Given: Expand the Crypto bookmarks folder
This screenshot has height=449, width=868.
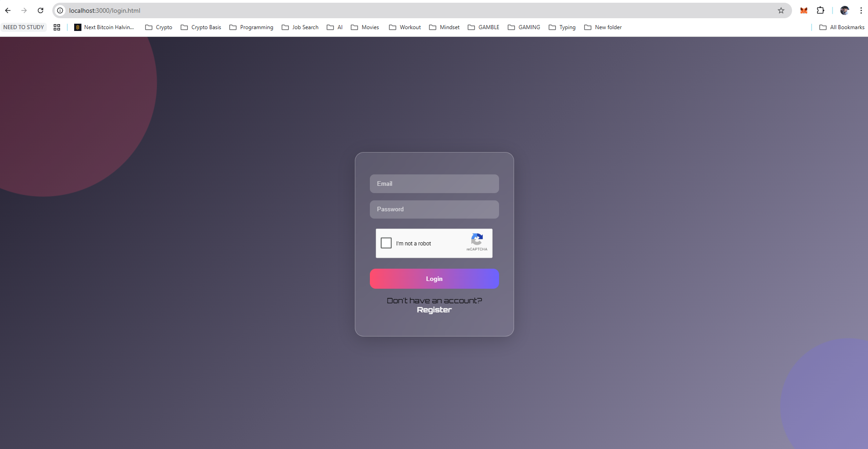Looking at the screenshot, I should tap(159, 27).
